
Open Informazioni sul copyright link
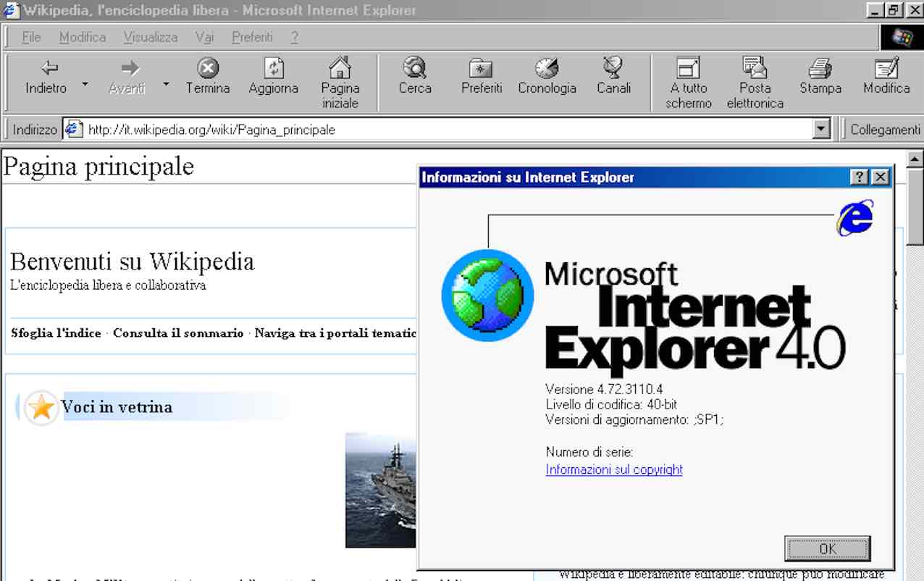point(614,469)
